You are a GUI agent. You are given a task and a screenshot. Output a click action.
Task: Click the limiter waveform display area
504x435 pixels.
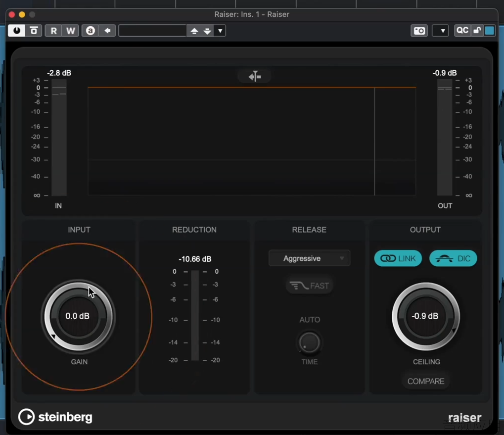(x=252, y=141)
